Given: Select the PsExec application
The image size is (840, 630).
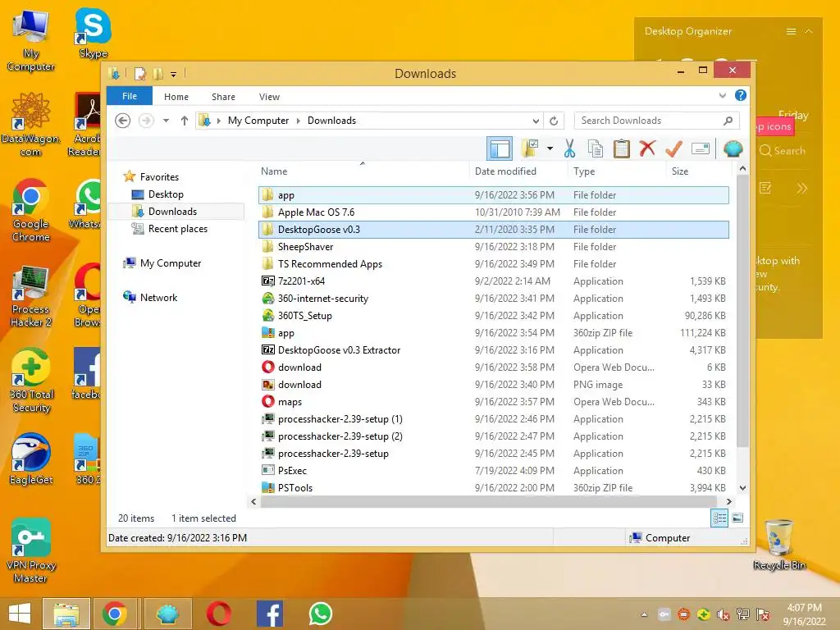Looking at the screenshot, I should tap(493, 470).
